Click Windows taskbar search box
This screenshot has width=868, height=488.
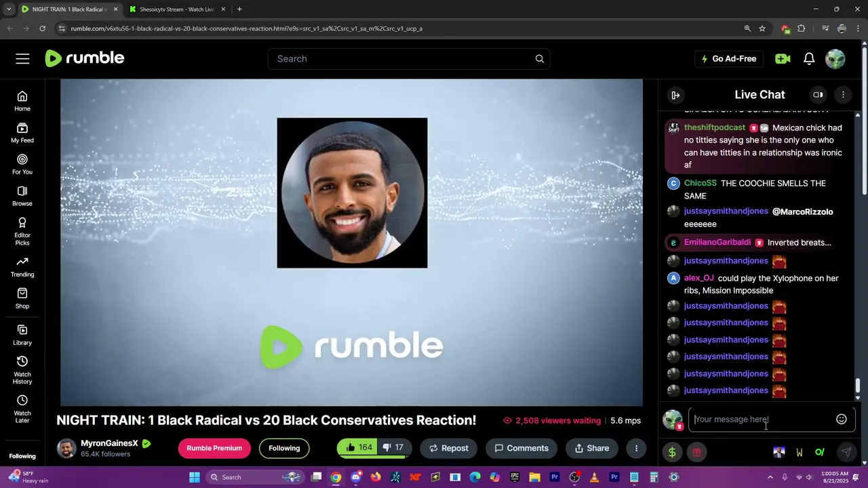(254, 477)
